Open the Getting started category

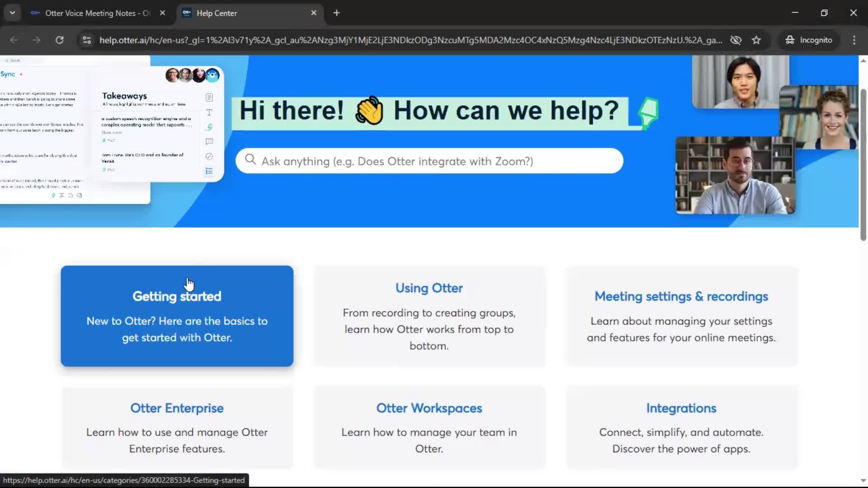click(x=177, y=316)
